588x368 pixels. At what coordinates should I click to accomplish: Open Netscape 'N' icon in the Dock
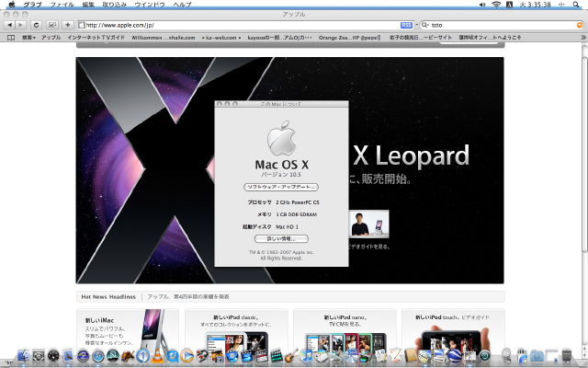(x=113, y=355)
